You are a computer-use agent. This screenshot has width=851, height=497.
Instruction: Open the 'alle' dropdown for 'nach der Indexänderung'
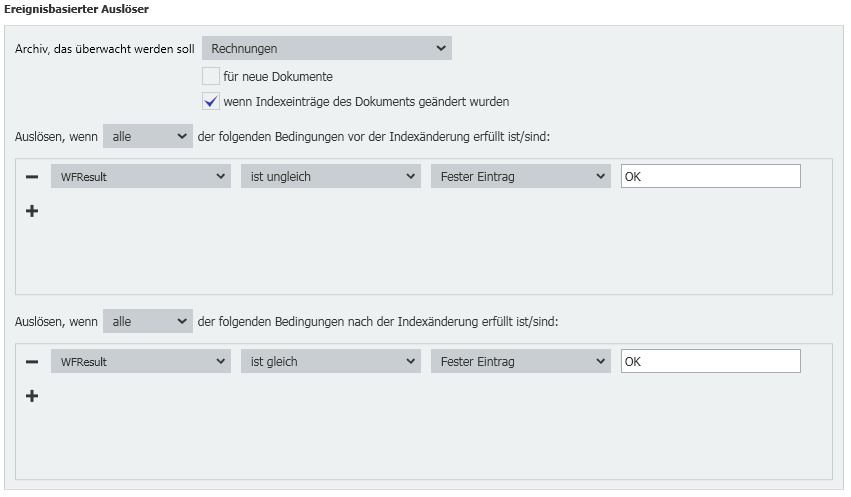147,321
